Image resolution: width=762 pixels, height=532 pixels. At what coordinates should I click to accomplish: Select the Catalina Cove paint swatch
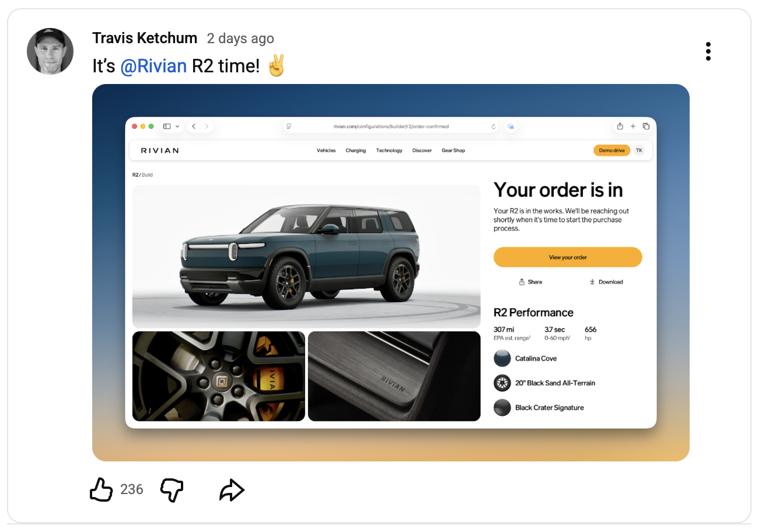(x=502, y=358)
